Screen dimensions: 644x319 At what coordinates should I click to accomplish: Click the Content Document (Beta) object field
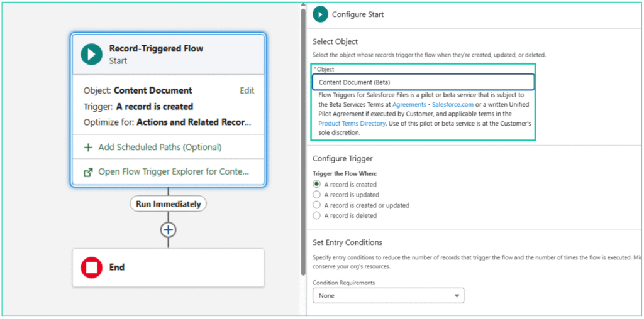point(423,82)
